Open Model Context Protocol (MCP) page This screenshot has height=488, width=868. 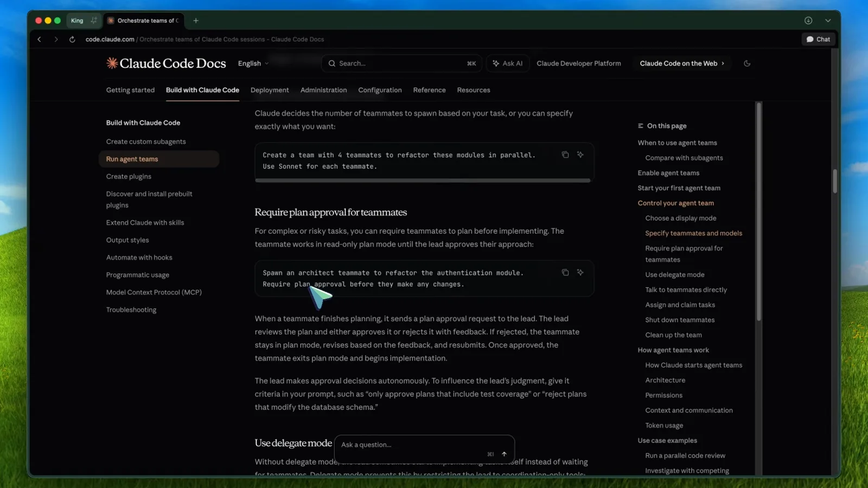[x=154, y=292]
